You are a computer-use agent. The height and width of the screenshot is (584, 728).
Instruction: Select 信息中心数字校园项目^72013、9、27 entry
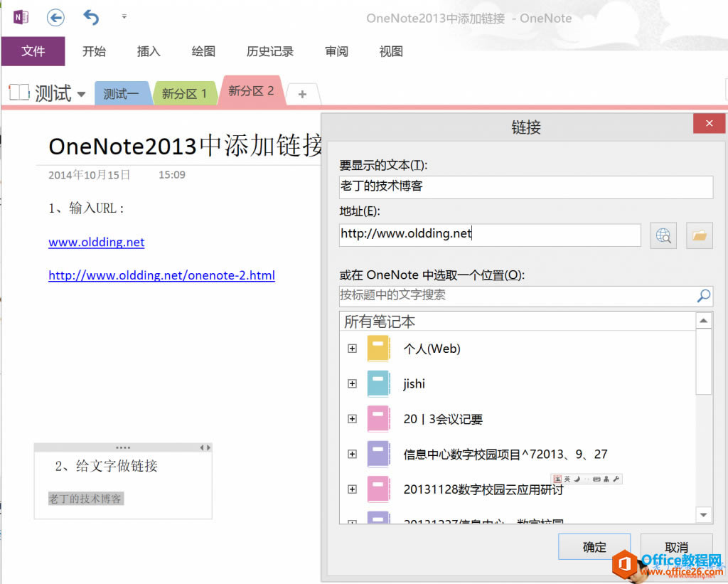(x=505, y=454)
